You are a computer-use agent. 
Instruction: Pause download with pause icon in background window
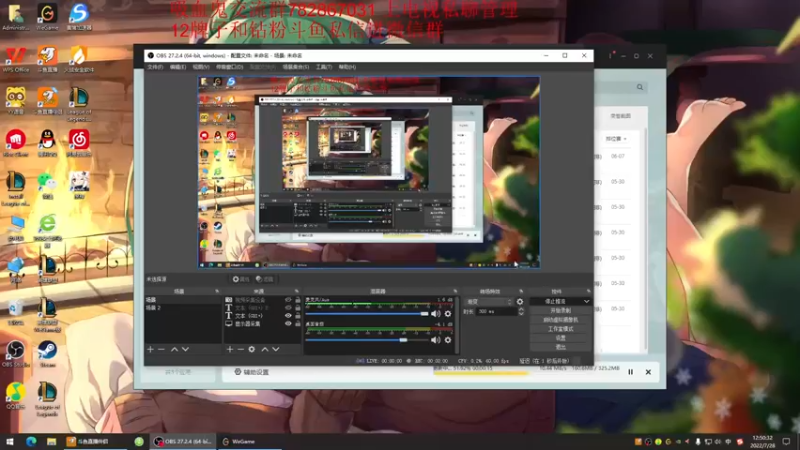631,372
